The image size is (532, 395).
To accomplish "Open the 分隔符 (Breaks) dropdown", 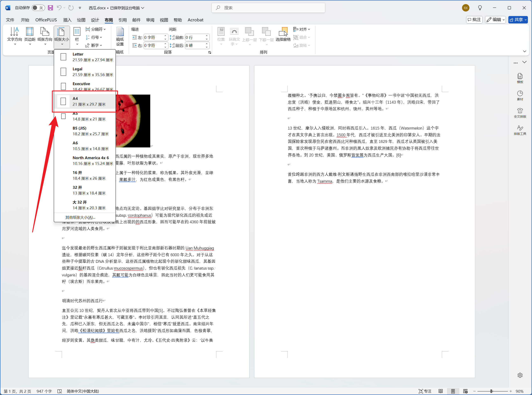I will (x=95, y=29).
